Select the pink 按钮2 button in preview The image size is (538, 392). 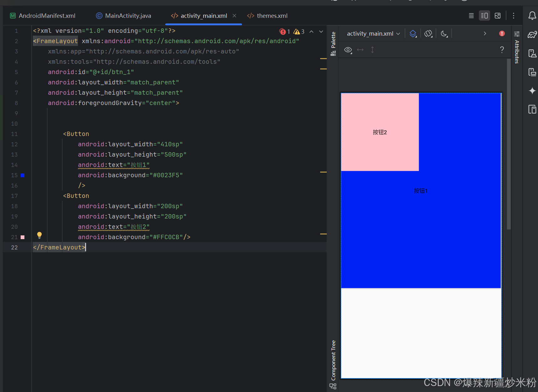[x=380, y=132]
